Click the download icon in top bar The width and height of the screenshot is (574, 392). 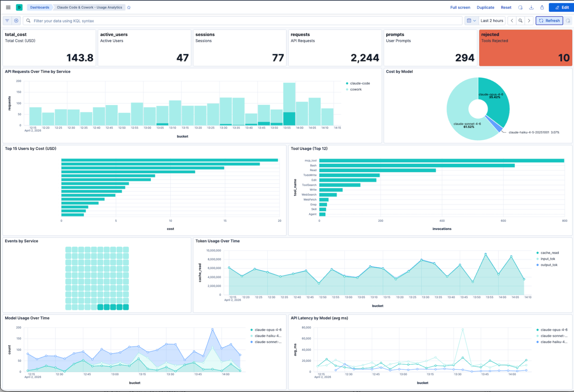click(531, 7)
